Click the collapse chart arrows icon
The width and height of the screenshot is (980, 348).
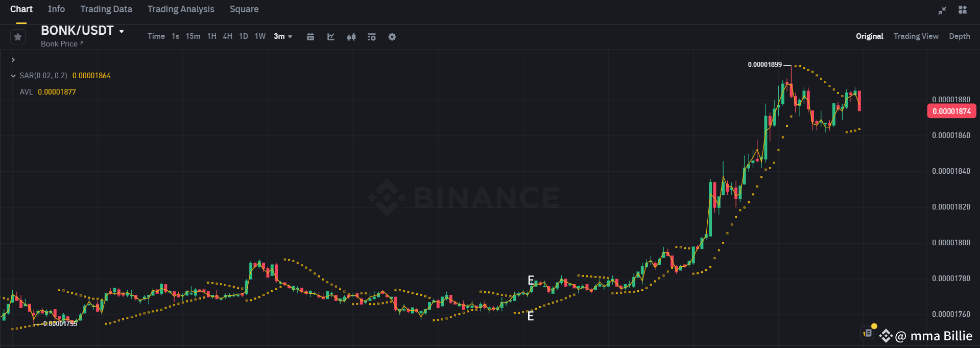942,10
